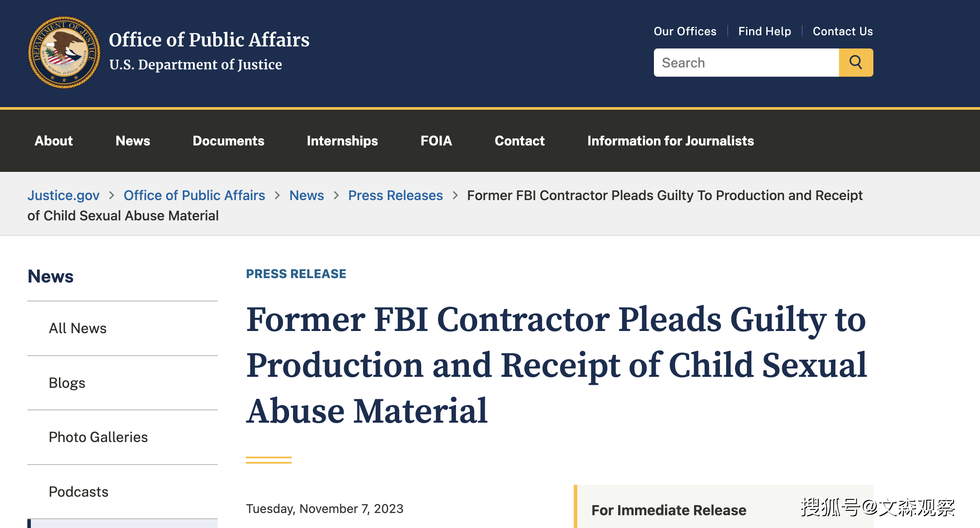
Task: Click the Department of Justice seal logo
Action: click(x=64, y=52)
